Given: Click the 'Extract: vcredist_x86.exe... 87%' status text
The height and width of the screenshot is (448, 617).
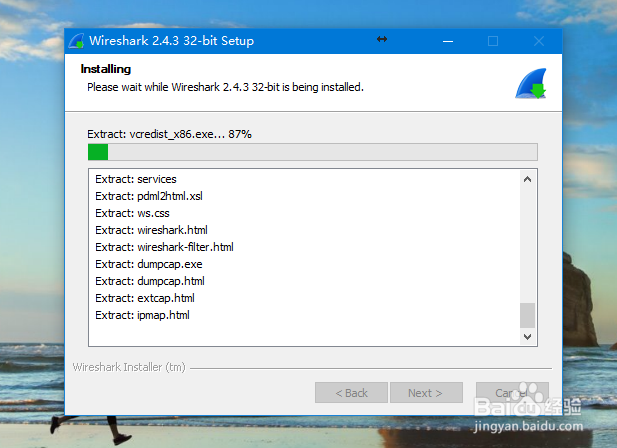Looking at the screenshot, I should click(x=169, y=134).
